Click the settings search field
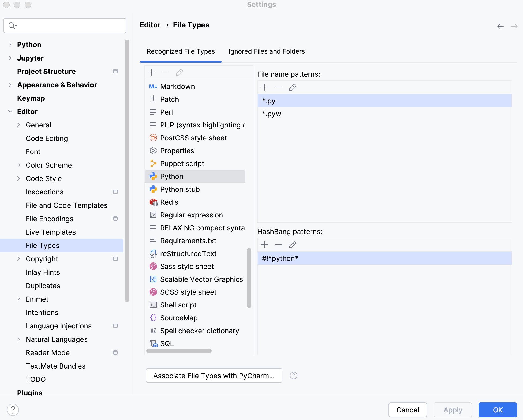The image size is (523, 420). tap(65, 25)
